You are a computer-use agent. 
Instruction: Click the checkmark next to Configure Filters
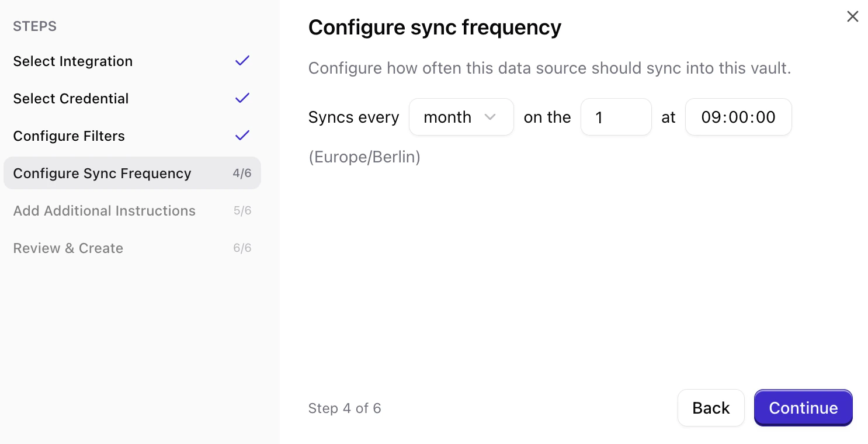242,136
